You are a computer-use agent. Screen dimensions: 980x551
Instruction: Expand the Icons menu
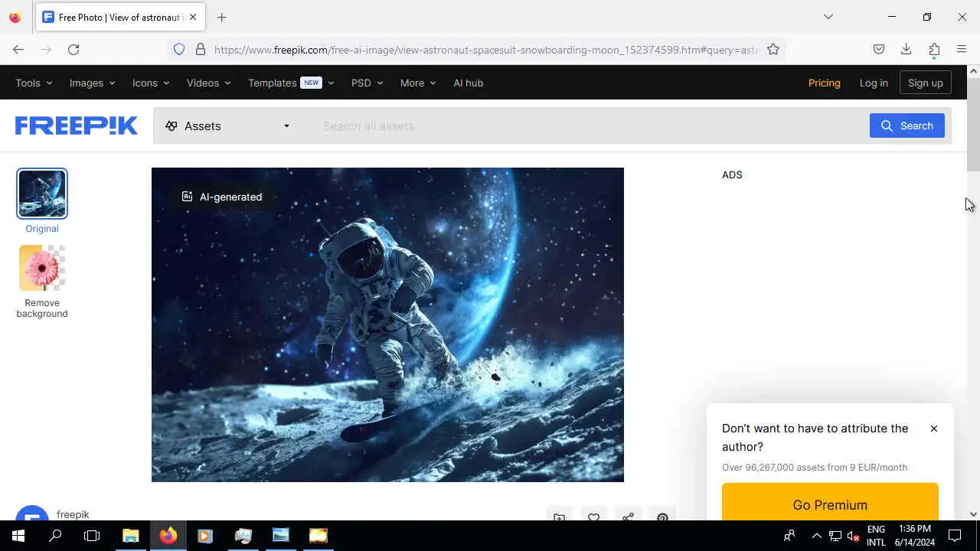150,83
